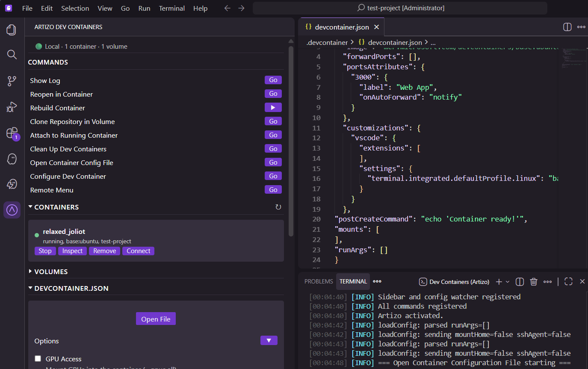Click Go for Reopen in Container
The height and width of the screenshot is (369, 588).
pos(273,94)
